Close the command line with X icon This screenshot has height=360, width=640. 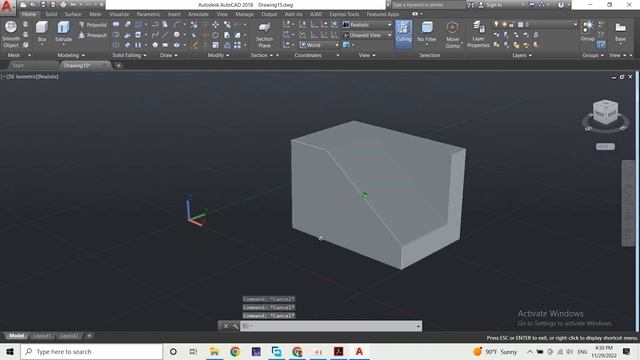coord(226,326)
